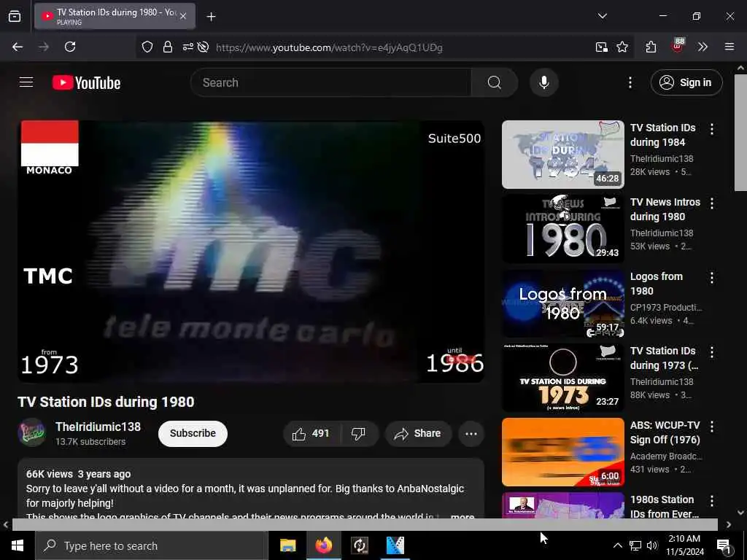The width and height of the screenshot is (747, 560).
Task: Like the video with 491 likes
Action: pyautogui.click(x=312, y=433)
